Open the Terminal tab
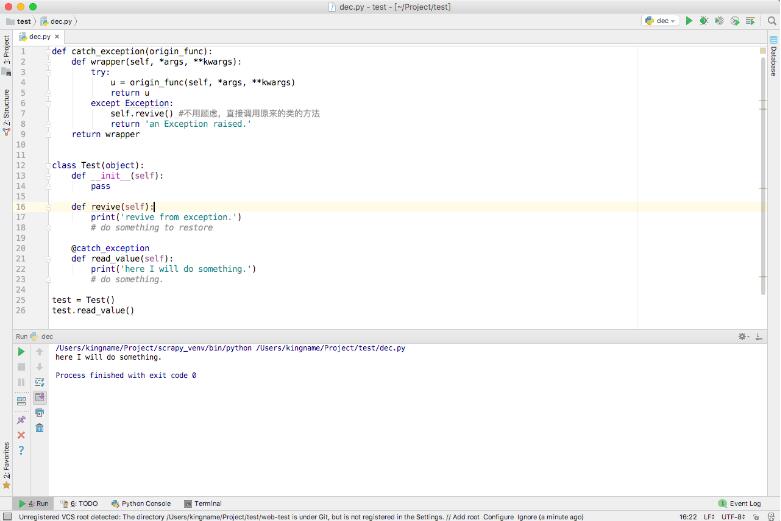Viewport: 781px width, 521px height. [x=202, y=504]
